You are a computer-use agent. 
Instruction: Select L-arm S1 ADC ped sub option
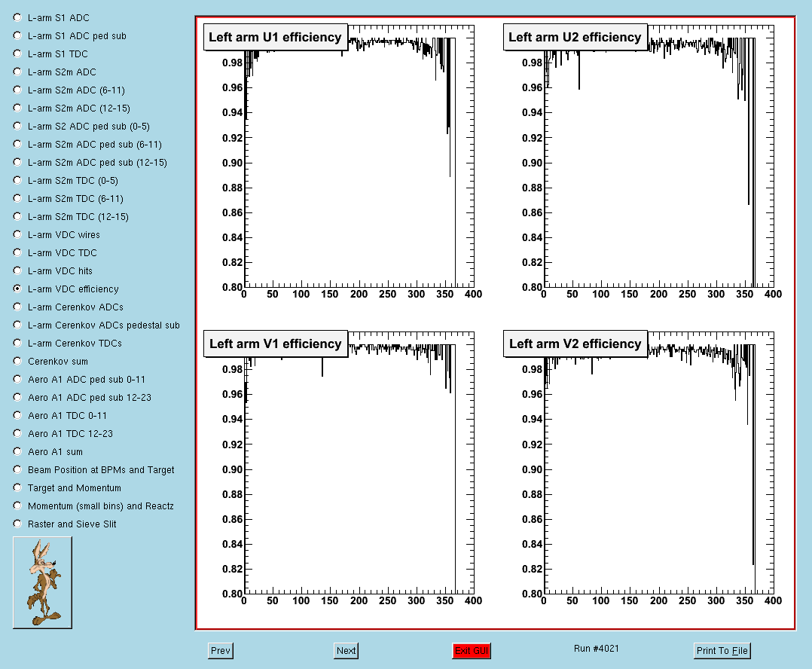[17, 35]
